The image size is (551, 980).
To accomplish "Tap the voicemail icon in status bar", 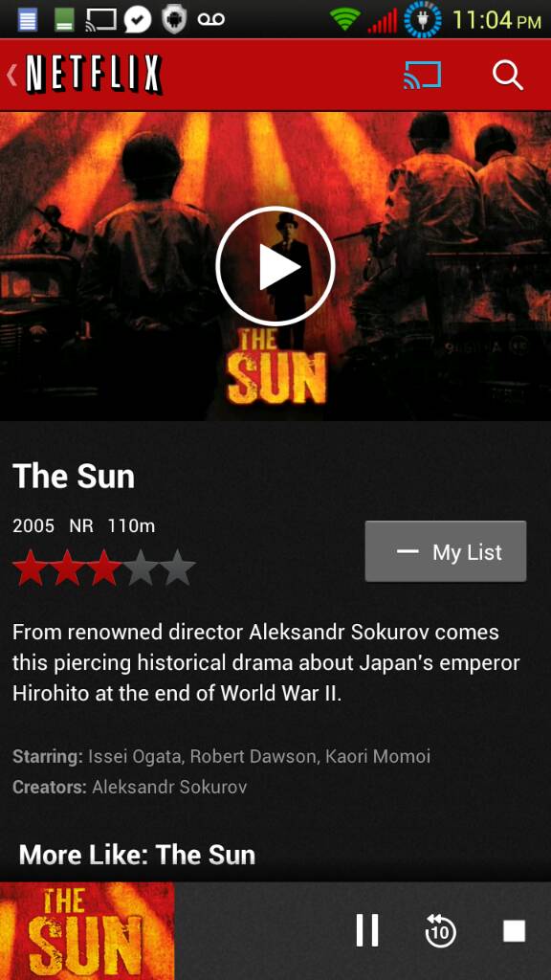I will coord(210,19).
